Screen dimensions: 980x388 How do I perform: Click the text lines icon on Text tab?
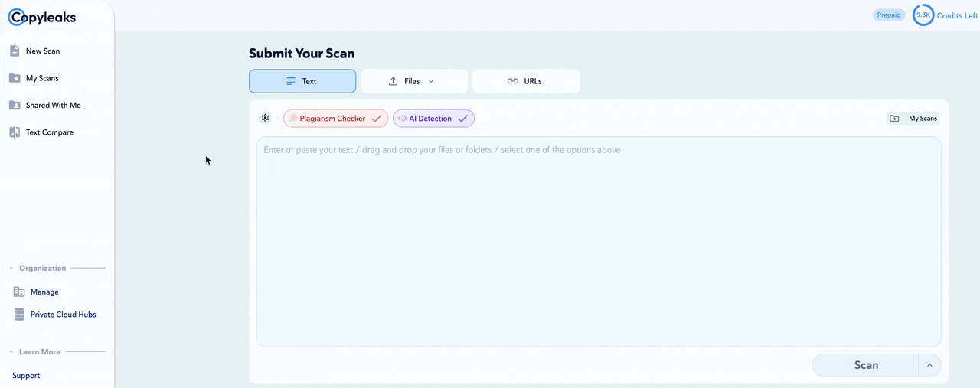291,81
